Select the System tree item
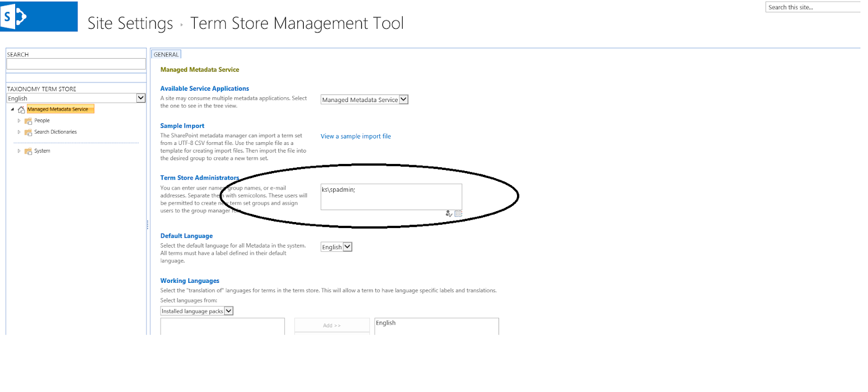 click(x=42, y=151)
